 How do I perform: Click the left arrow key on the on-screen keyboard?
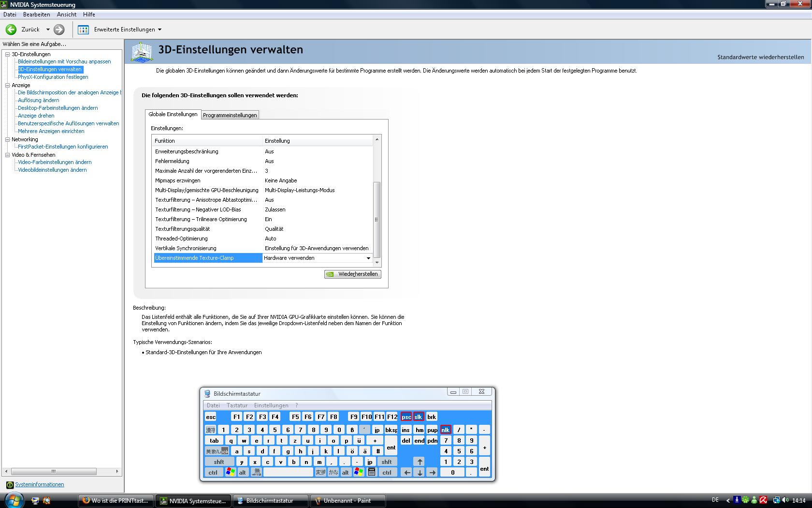407,472
